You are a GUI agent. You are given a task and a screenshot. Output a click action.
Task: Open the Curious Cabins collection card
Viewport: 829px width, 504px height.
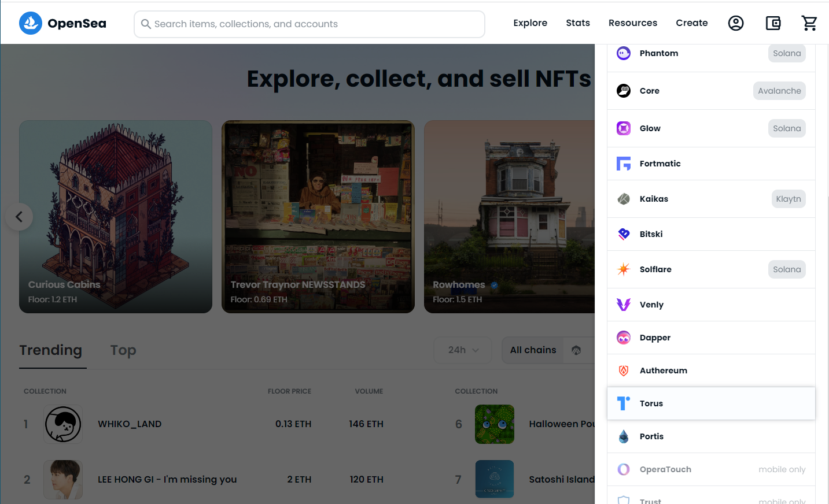click(116, 217)
